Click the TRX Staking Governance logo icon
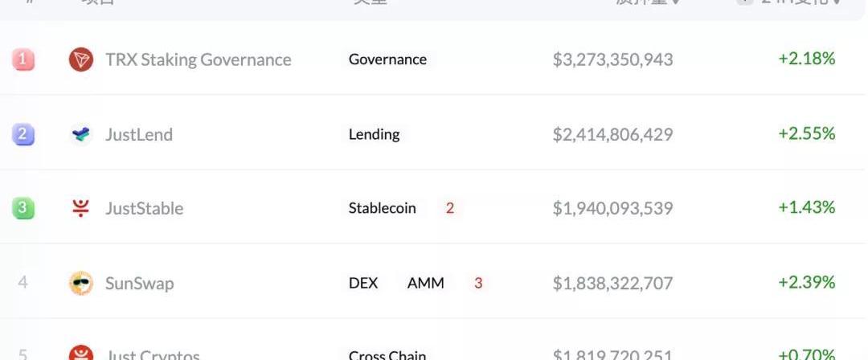Viewport: 868px width, 360px height. pos(80,59)
